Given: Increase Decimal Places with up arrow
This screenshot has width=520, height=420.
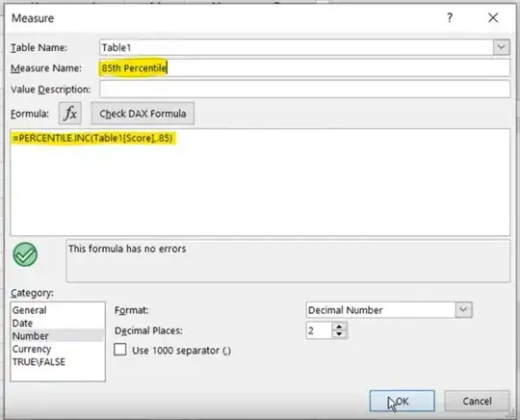Looking at the screenshot, I should (339, 327).
